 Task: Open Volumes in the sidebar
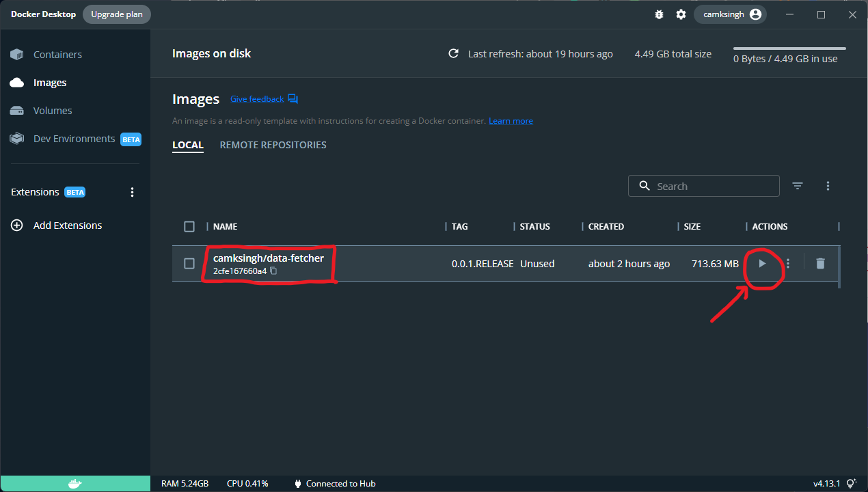[53, 111]
